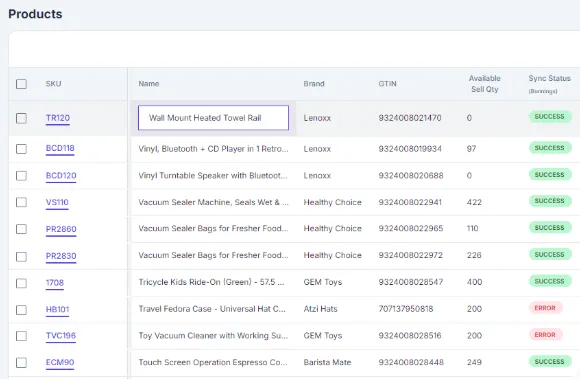The image size is (580, 379).
Task: Click SUCCESS badge in TR120 row
Action: tap(550, 117)
